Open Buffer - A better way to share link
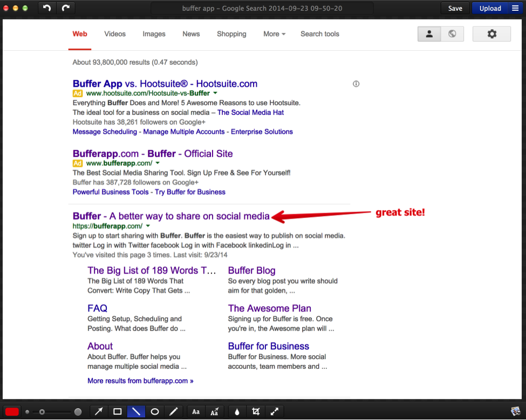The width and height of the screenshot is (526, 420). pos(171,216)
